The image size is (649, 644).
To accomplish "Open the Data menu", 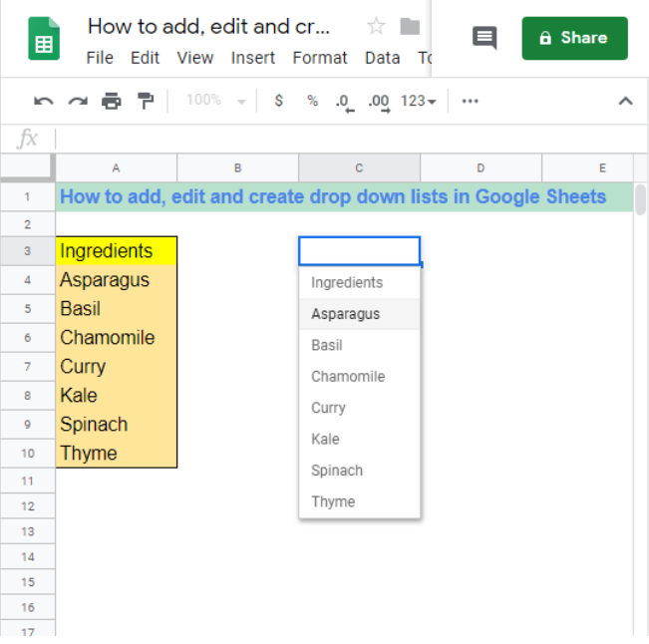I will pyautogui.click(x=383, y=58).
